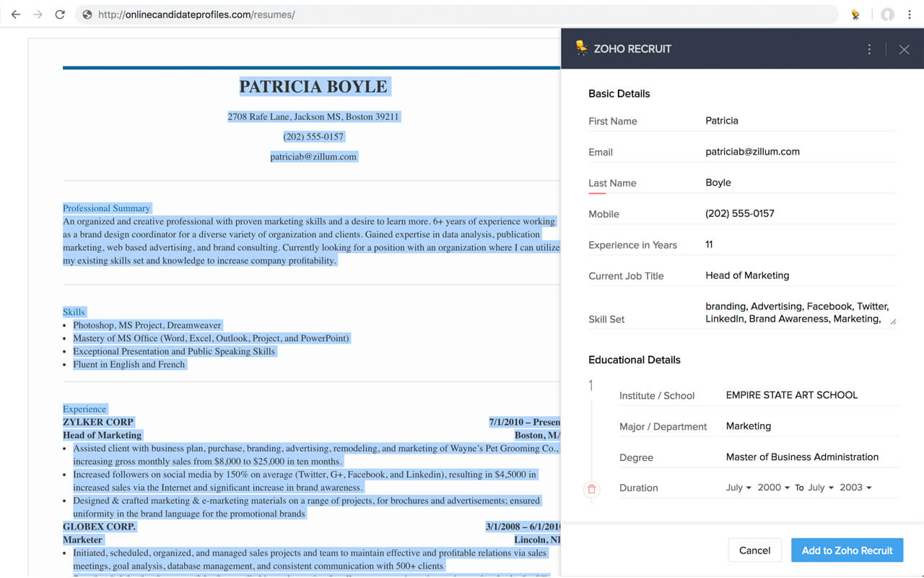
Task: Click the site info icon in address bar
Action: (87, 14)
